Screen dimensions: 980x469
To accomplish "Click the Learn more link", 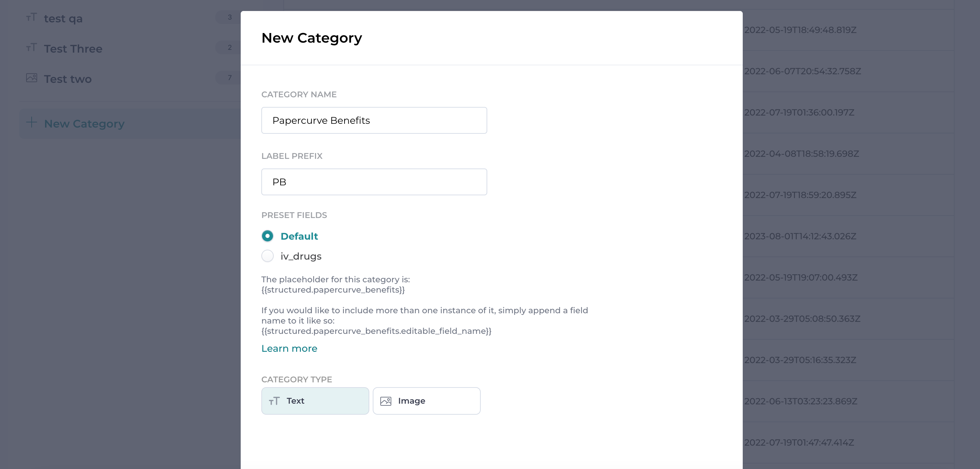I will 289,348.
